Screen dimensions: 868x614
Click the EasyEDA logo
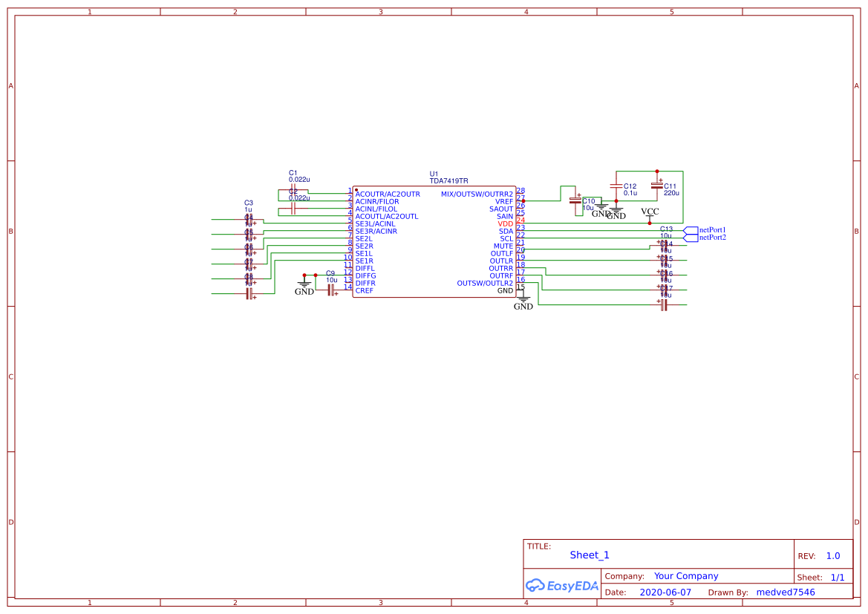[562, 586]
